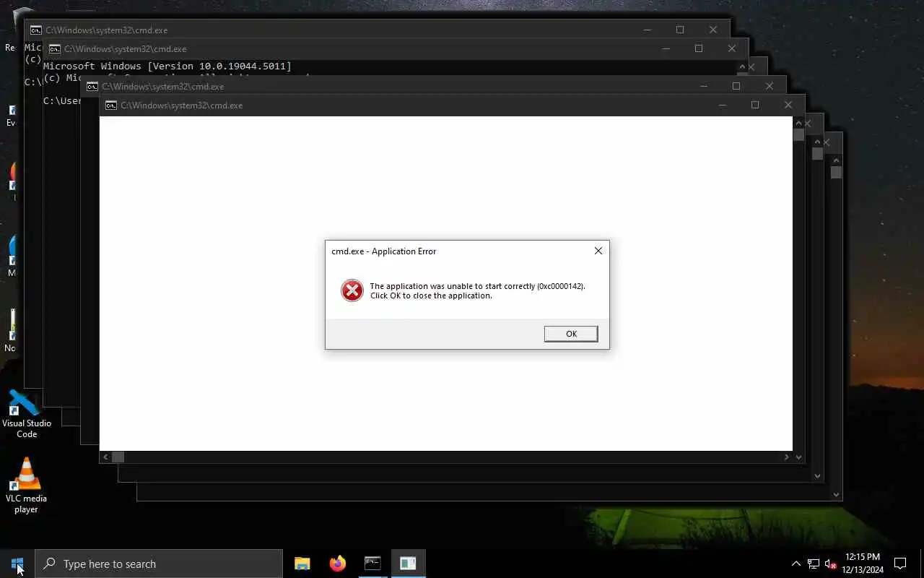924x578 pixels.
Task: Click the vertical scrollbar thumb in the frontmost cmd window
Action: (x=798, y=135)
